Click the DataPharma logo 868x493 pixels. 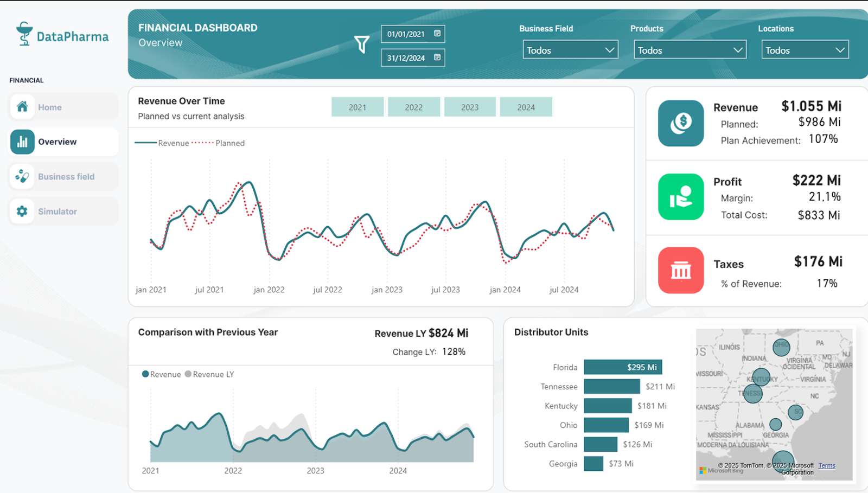pyautogui.click(x=61, y=35)
